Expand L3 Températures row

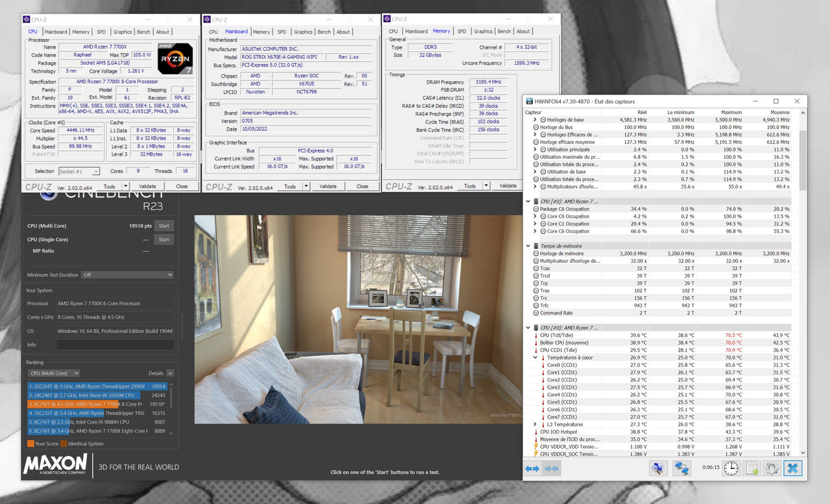[x=535, y=424]
